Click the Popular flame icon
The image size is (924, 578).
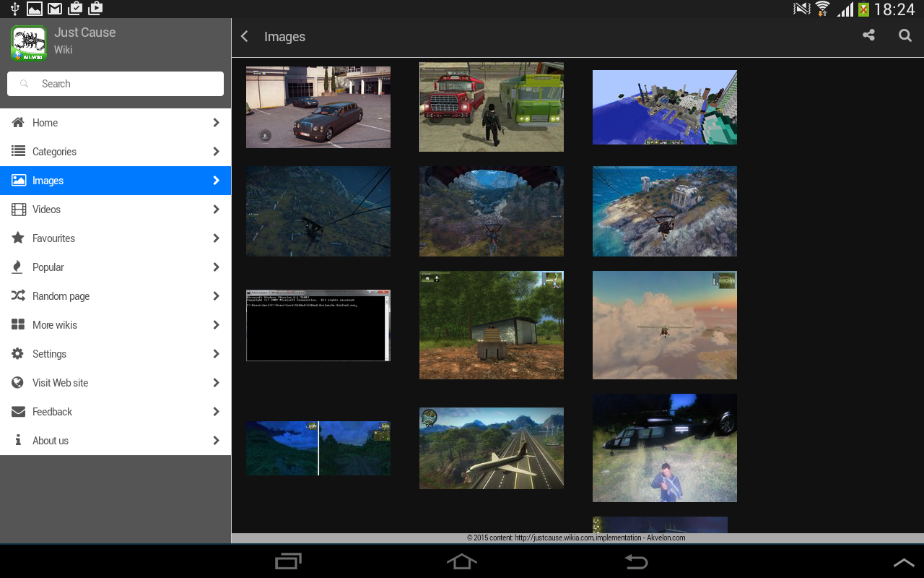(17, 267)
